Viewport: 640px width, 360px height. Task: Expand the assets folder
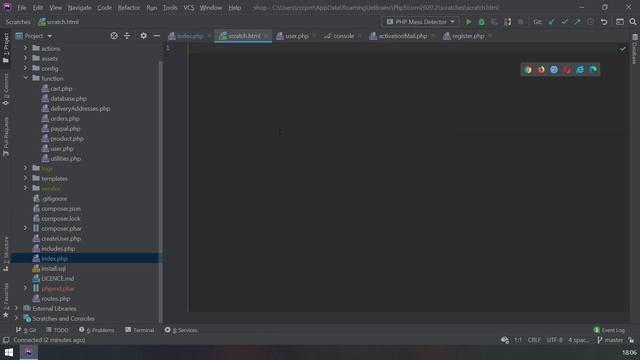click(x=25, y=58)
